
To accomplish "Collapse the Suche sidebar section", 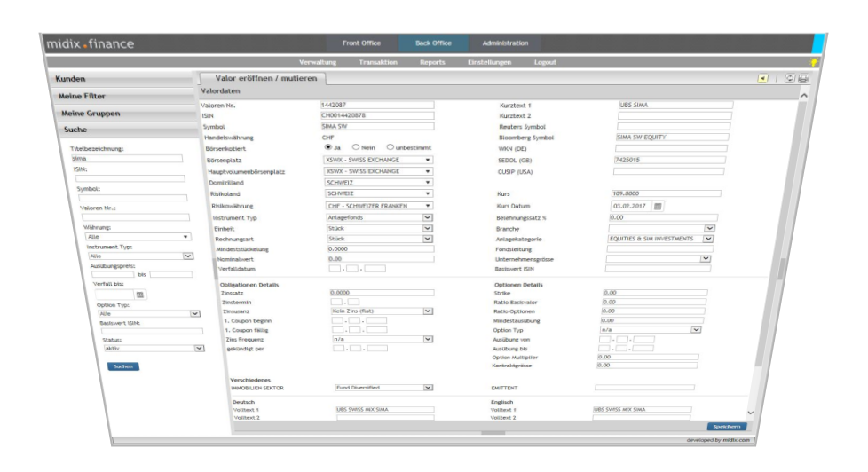I will click(130, 130).
